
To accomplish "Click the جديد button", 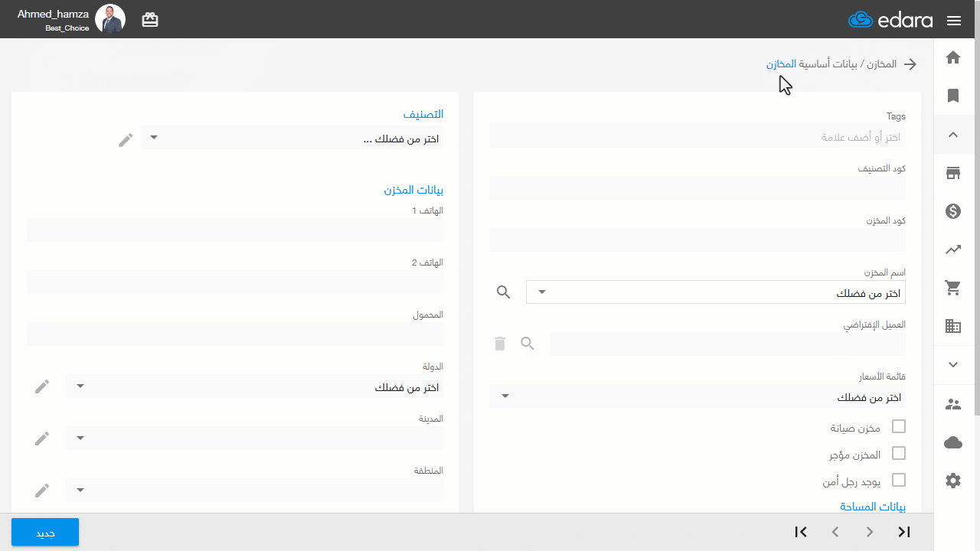I will [x=45, y=533].
